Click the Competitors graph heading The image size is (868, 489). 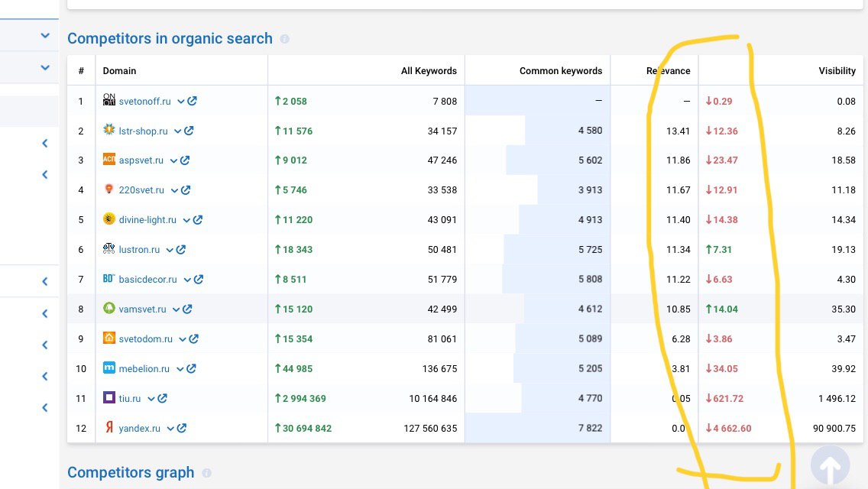tap(131, 472)
